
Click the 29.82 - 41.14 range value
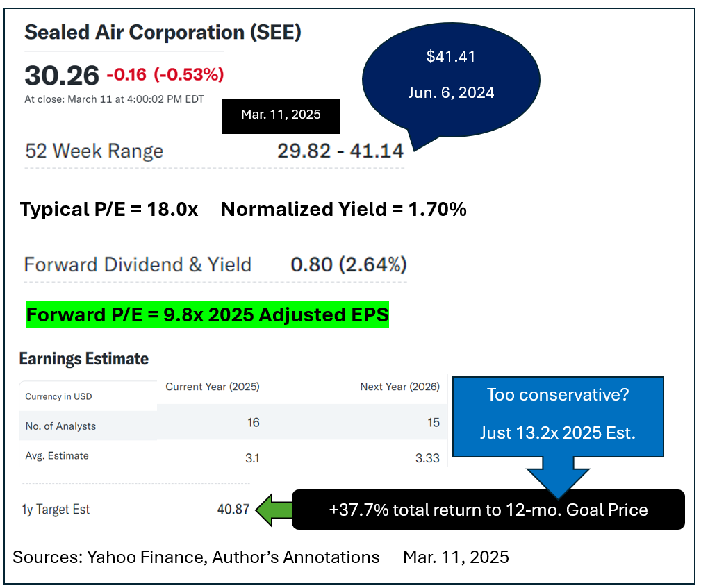pos(340,151)
